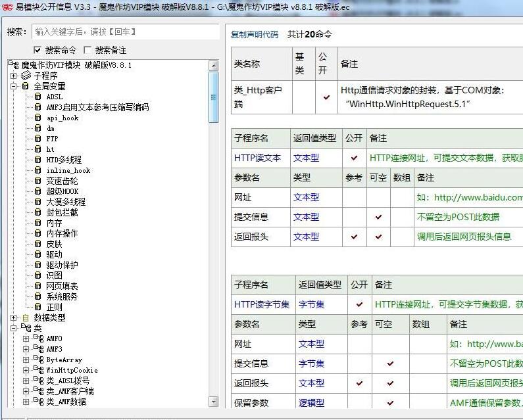Image resolution: width=523 pixels, height=420 pixels.
Task: Click the 超级HOOK variable icon
Action: (37, 191)
